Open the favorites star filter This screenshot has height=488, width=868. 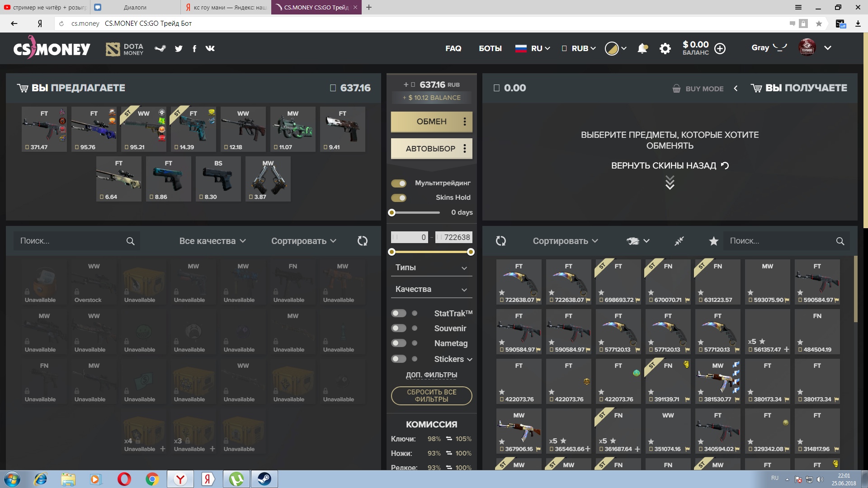click(714, 241)
